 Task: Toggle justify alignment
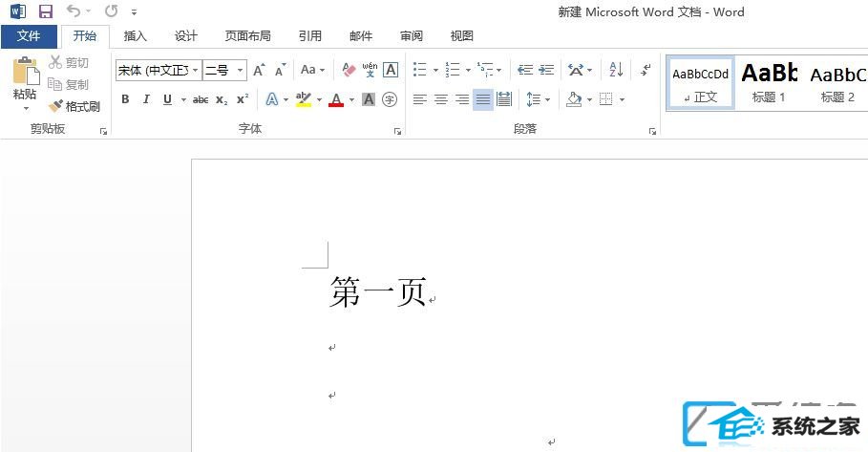click(x=483, y=99)
